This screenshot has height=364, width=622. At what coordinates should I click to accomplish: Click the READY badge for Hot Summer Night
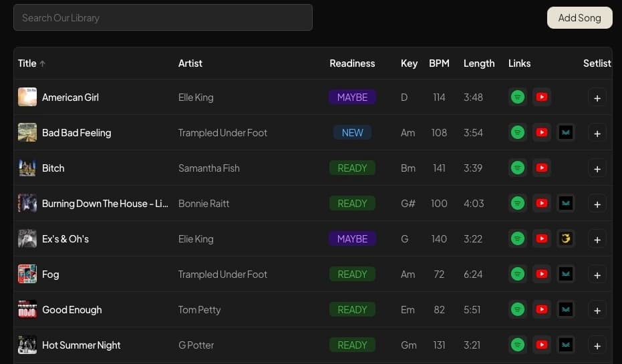tap(352, 345)
